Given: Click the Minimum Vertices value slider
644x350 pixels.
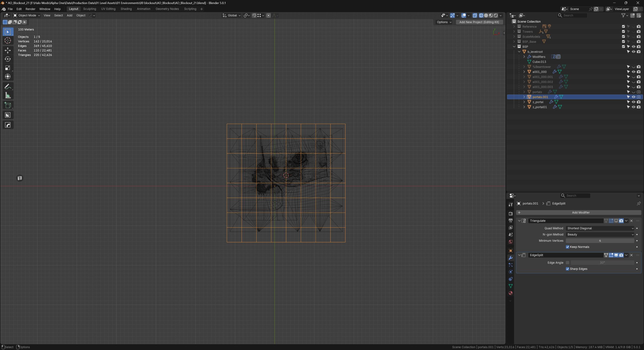Looking at the screenshot, I should pos(600,241).
